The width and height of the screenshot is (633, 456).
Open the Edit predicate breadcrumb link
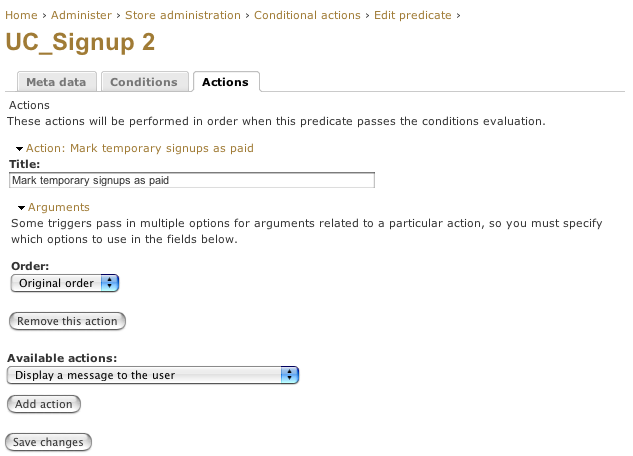413,15
